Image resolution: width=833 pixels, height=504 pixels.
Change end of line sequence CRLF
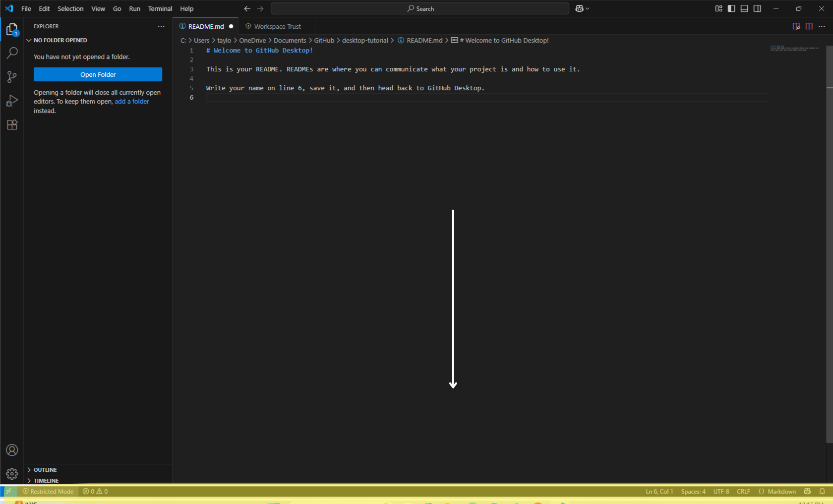point(743,491)
